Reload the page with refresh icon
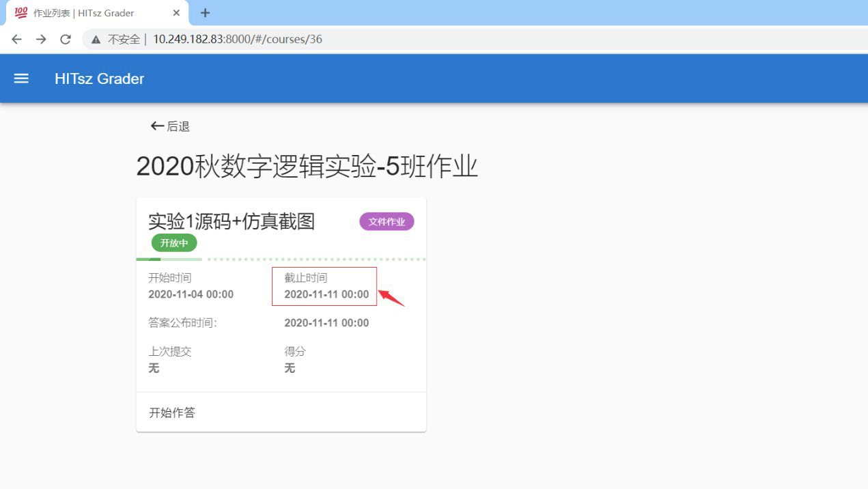 [66, 39]
